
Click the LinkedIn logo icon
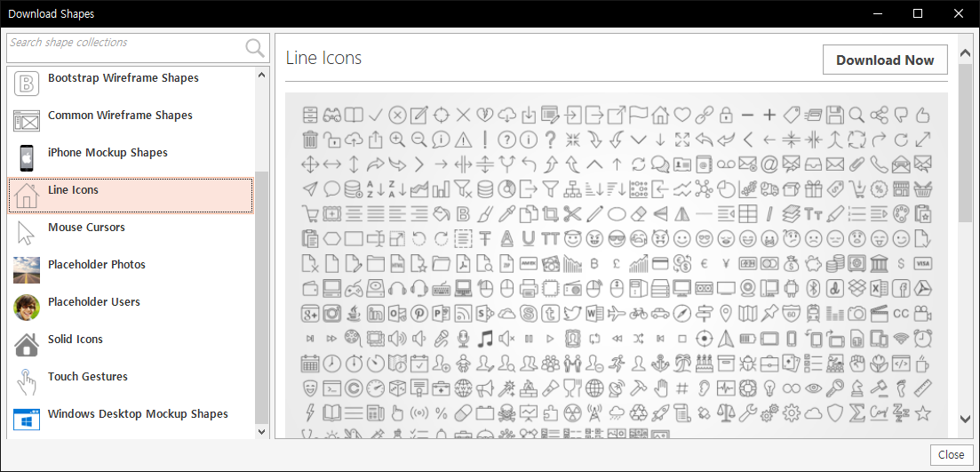(376, 314)
